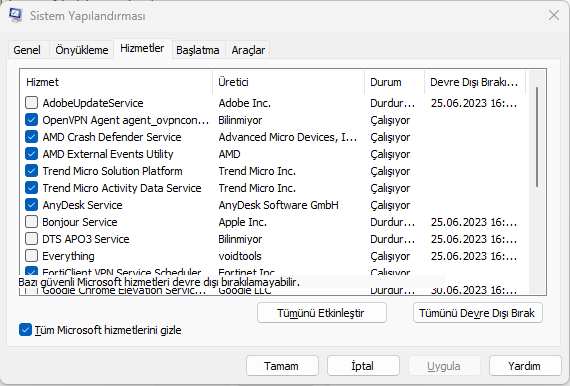Toggle Trend Micro Activity Data Service checkbox

[x=32, y=188]
